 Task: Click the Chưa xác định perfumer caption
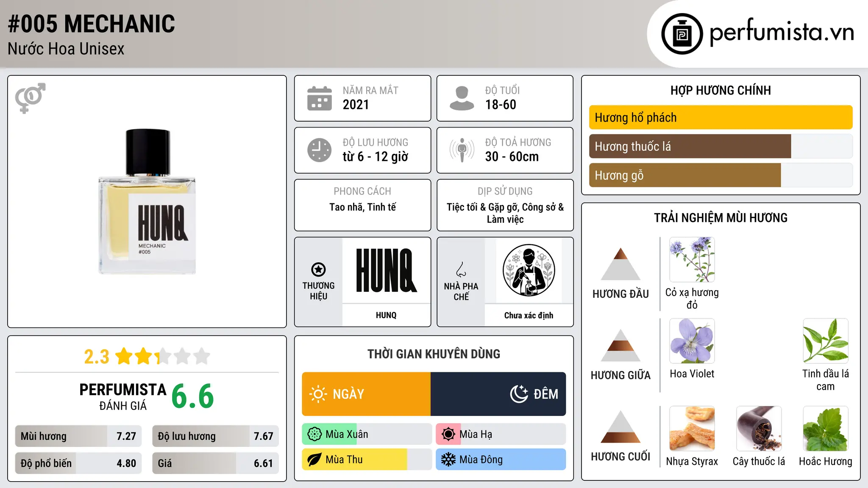(529, 315)
